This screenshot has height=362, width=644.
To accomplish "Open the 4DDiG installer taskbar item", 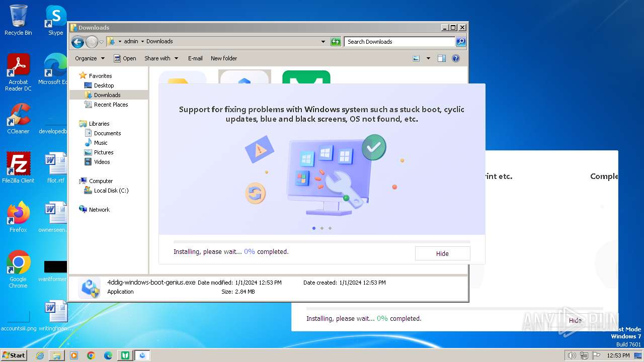I will pyautogui.click(x=142, y=355).
